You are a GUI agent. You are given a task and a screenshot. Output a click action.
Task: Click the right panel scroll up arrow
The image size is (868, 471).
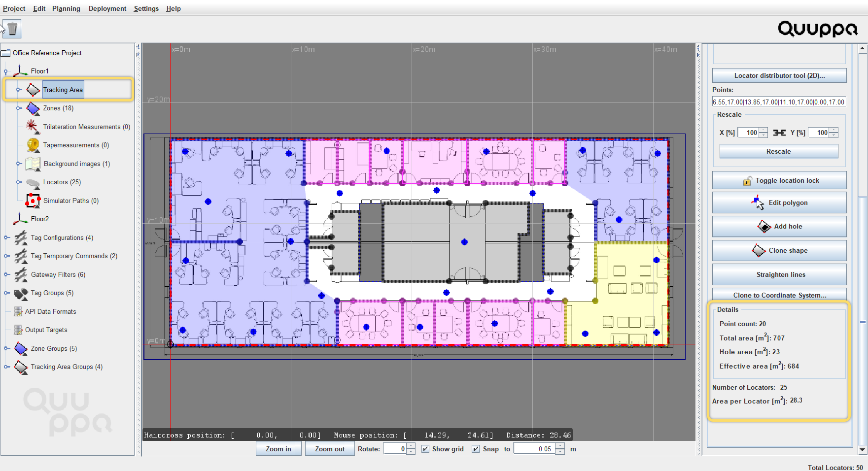[x=863, y=48]
